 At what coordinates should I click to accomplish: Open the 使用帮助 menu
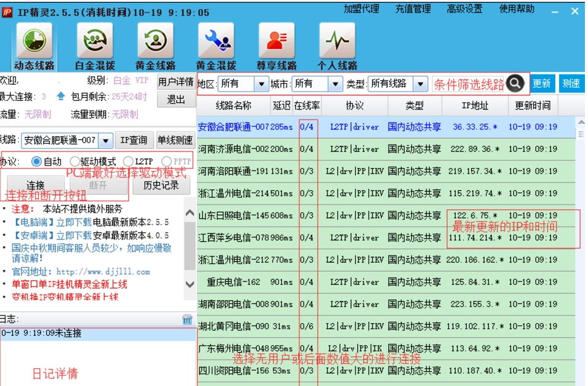pyautogui.click(x=517, y=9)
